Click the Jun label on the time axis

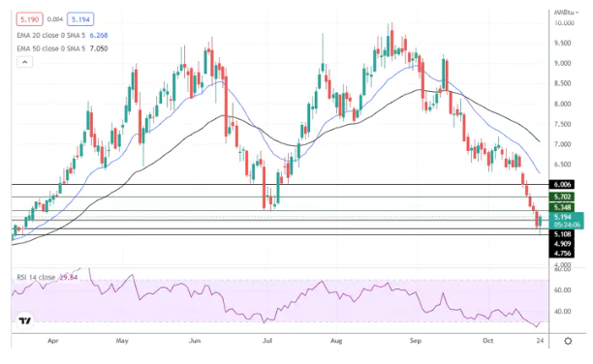pyautogui.click(x=195, y=341)
